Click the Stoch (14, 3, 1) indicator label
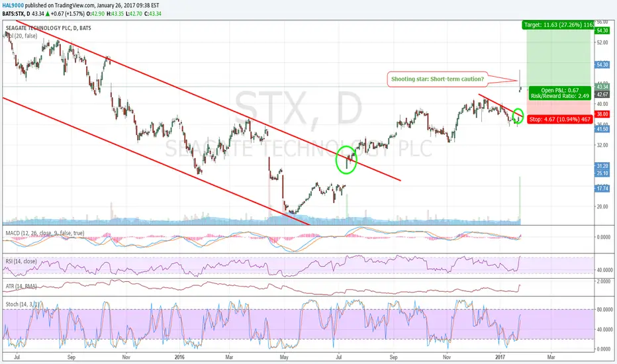This screenshot has height=364, width=617. coord(23,304)
